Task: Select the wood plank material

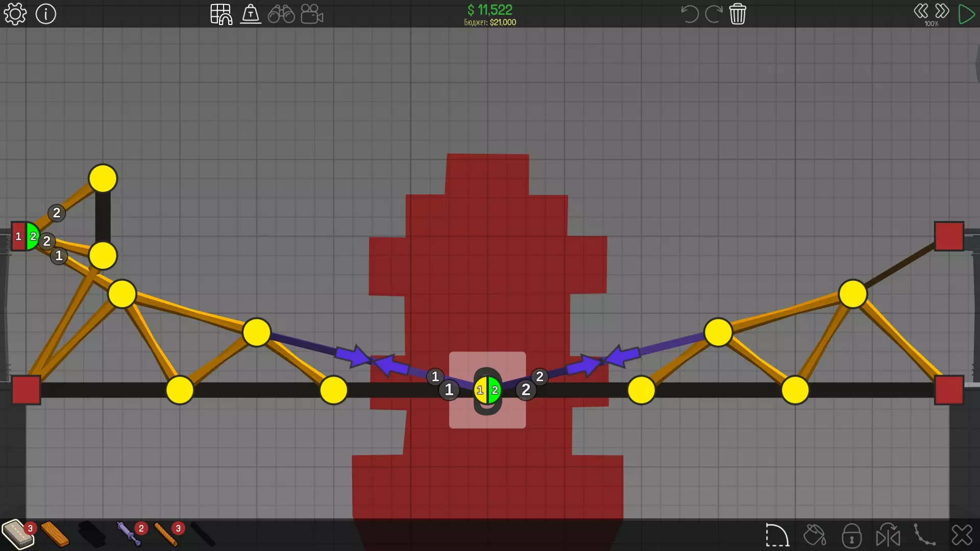Action: tap(55, 534)
